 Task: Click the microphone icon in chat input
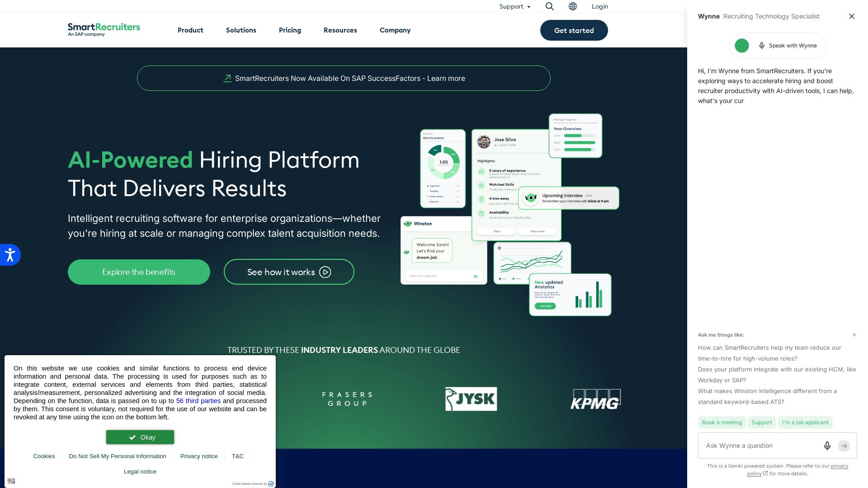click(827, 446)
